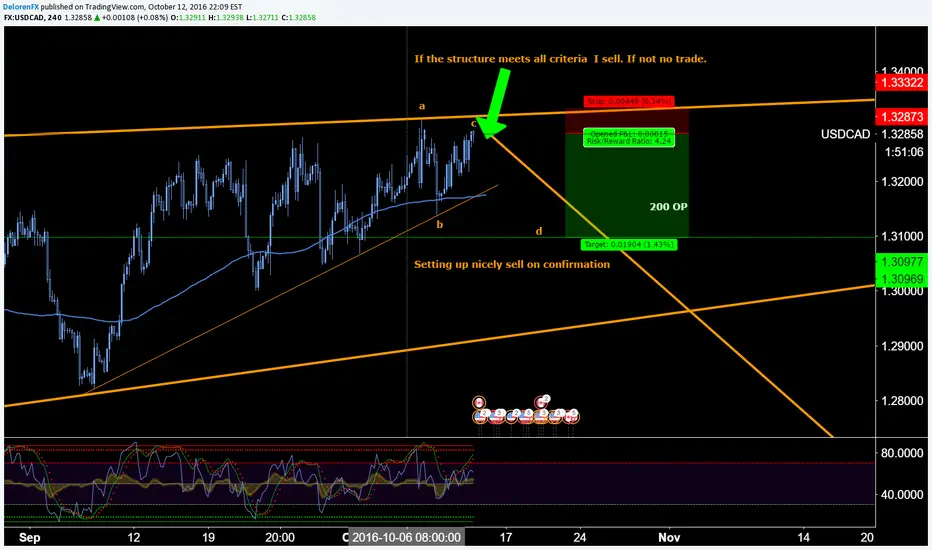Click wave label a above the high
The image size is (932, 550).
[422, 106]
